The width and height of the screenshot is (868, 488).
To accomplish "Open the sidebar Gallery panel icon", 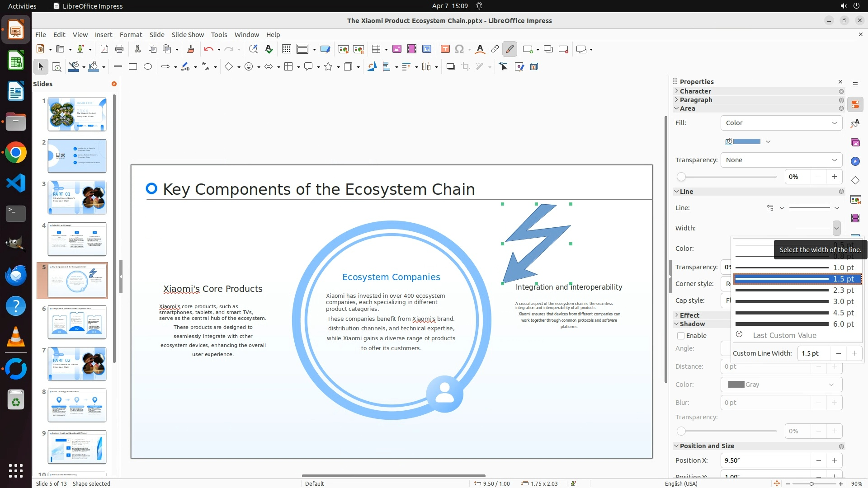I will (855, 142).
